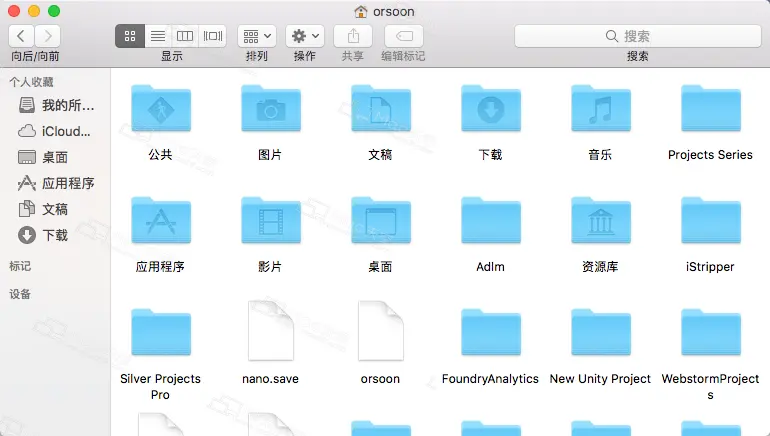Select 下载 in the sidebar
The width and height of the screenshot is (770, 436).
click(55, 235)
